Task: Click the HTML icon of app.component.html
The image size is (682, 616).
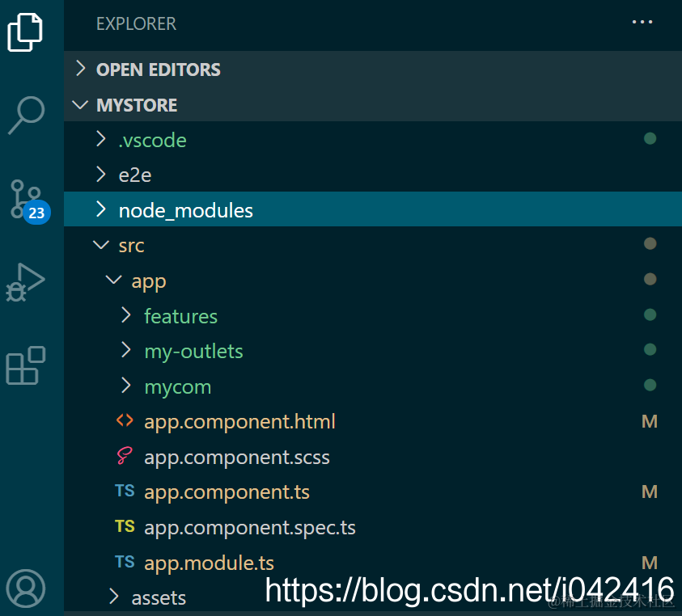Action: point(125,420)
